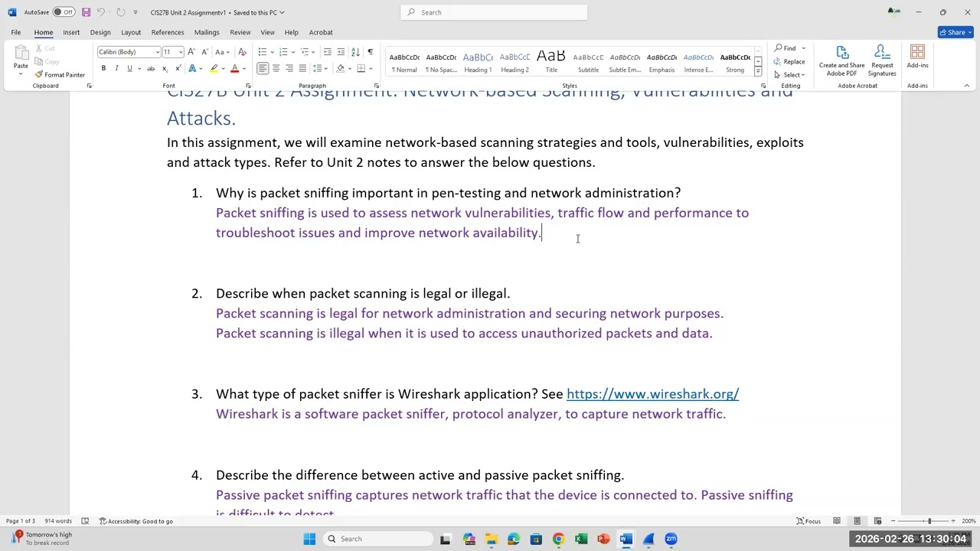
Task: Switch to Read Mode view icon
Action: tap(837, 521)
